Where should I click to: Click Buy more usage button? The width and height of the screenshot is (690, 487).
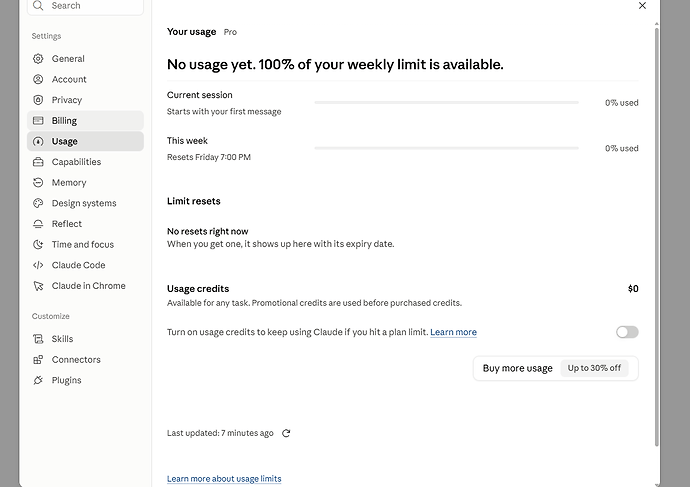pyautogui.click(x=555, y=368)
